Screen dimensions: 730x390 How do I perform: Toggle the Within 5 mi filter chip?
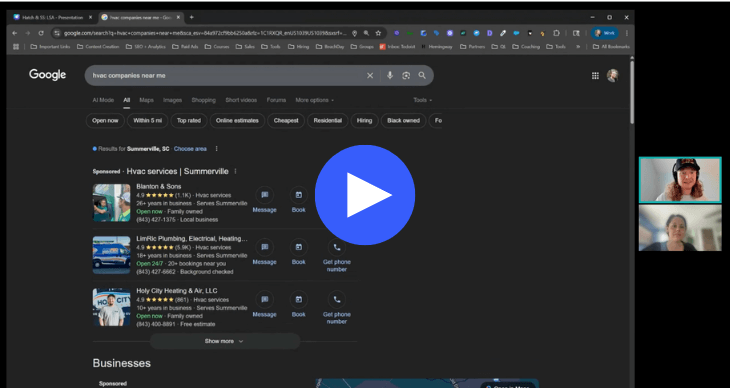coord(148,121)
